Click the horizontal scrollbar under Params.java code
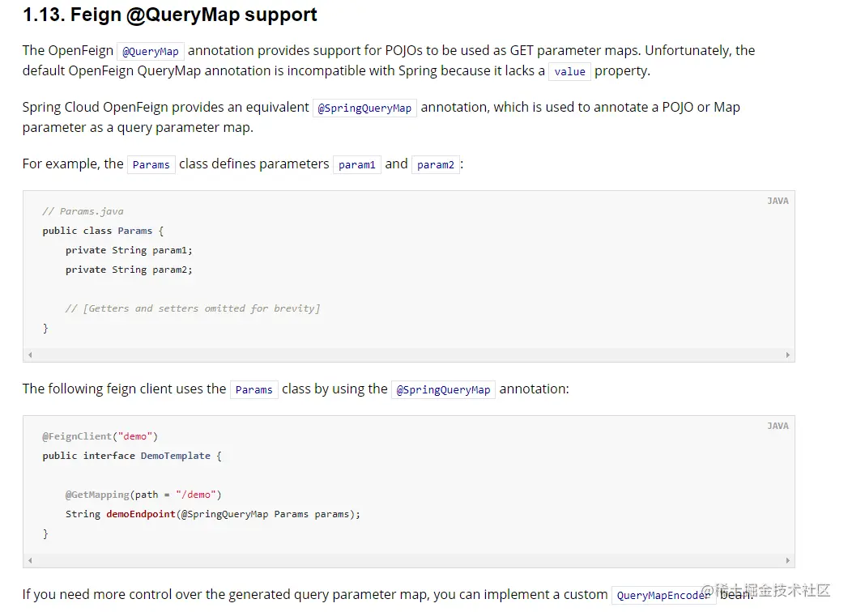This screenshot has width=848, height=616. click(409, 355)
